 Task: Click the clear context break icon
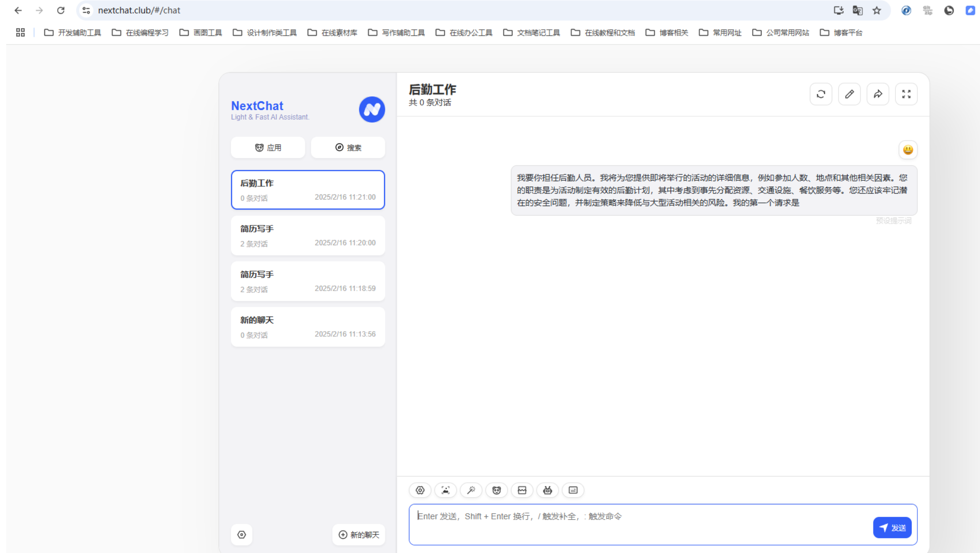pyautogui.click(x=522, y=490)
